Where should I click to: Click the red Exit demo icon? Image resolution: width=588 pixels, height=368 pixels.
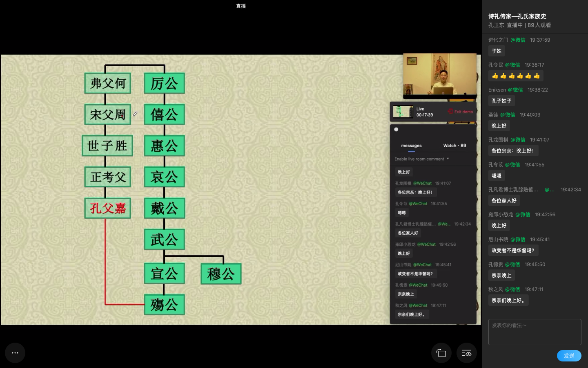(x=450, y=112)
